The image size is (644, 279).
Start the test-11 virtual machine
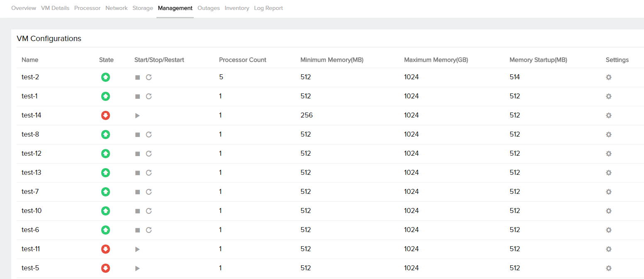pos(137,249)
